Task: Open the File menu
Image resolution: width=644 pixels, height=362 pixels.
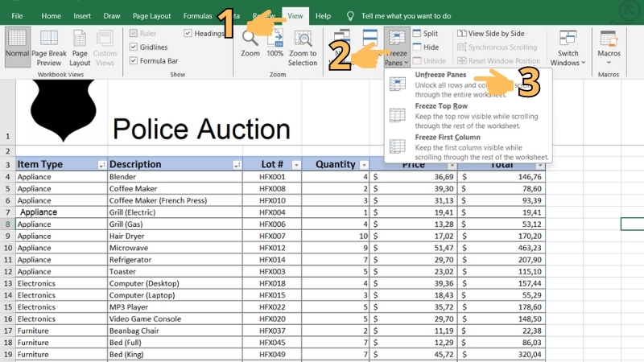Action: pos(17,16)
